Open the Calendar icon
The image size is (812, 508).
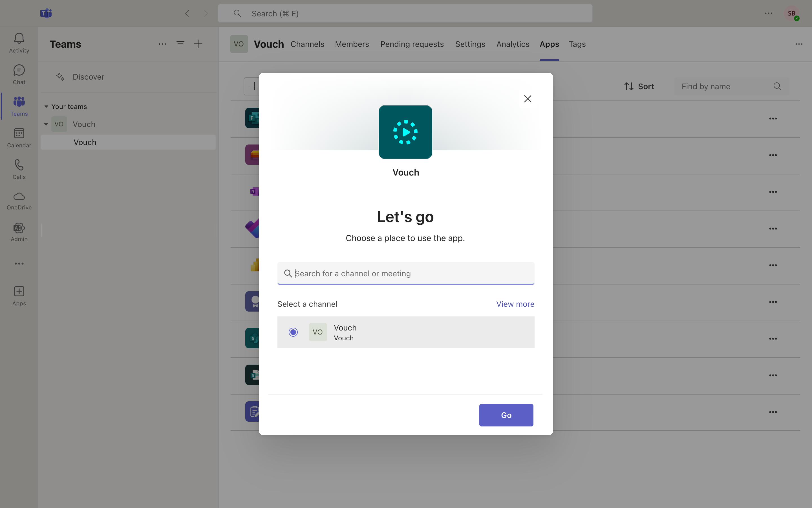[x=19, y=137]
